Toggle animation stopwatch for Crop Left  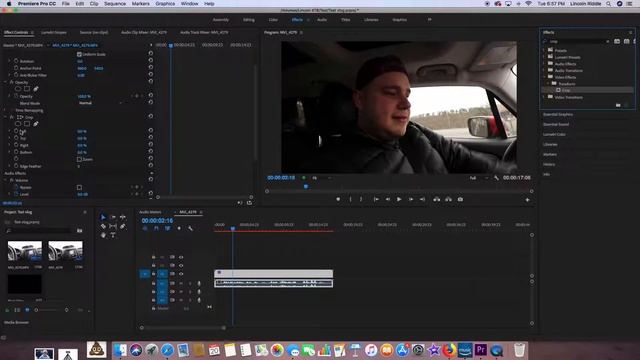pos(16,131)
